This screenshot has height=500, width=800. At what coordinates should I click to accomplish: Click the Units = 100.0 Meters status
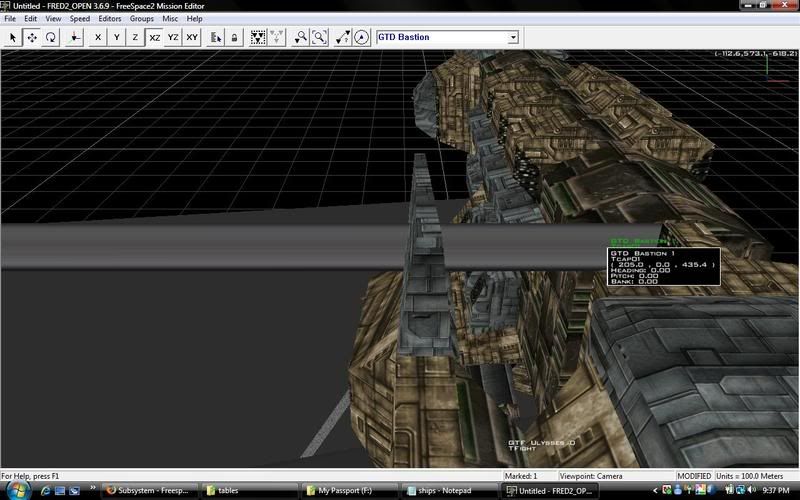tap(749, 476)
